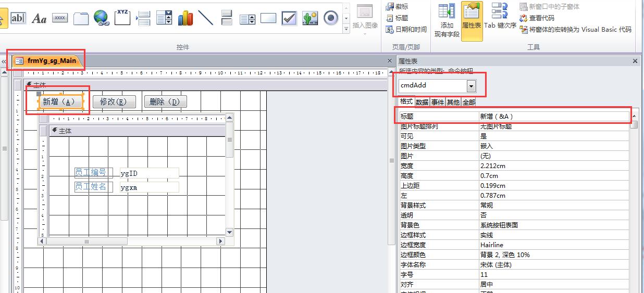Image resolution: width=644 pixels, height=293 pixels.
Task: Select the Rectangle control tool
Action: [268, 18]
